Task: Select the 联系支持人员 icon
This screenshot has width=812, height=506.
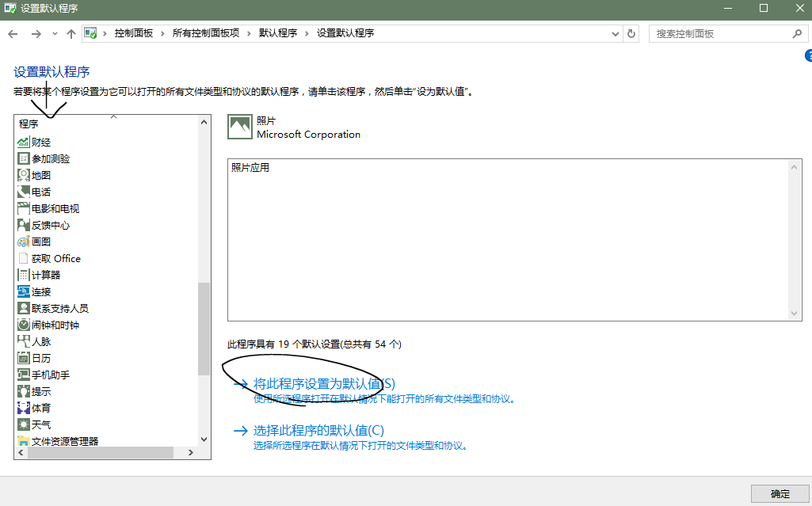Action: (23, 308)
